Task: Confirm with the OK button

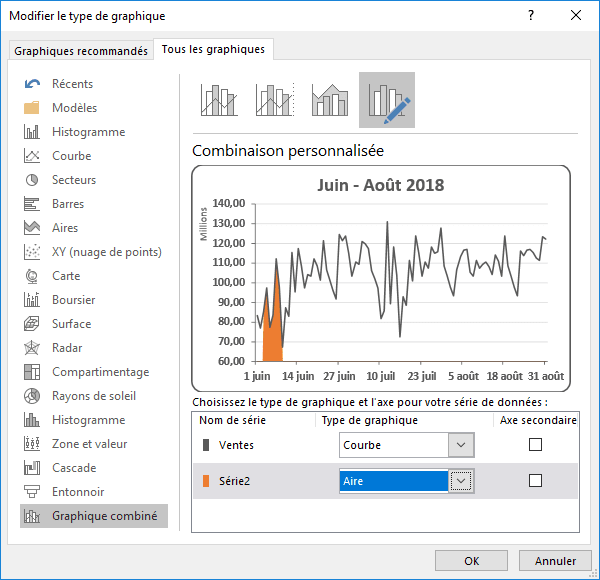Action: pyautogui.click(x=471, y=561)
